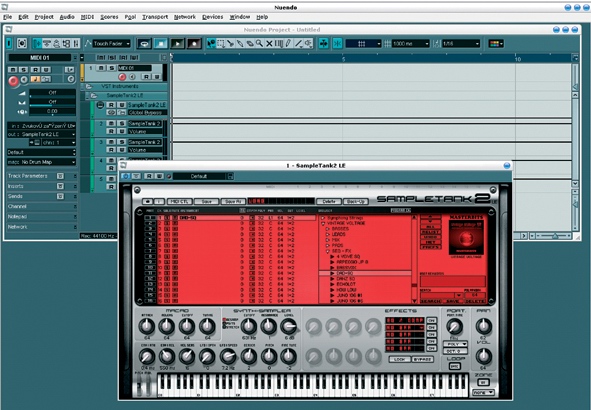
Task: Click the Pan knob in SampleTank
Action: point(483,326)
